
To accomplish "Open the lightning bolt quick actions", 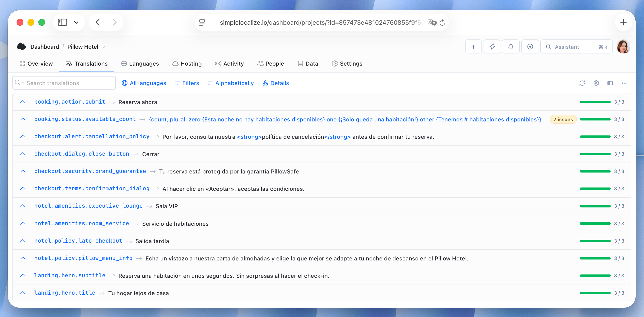I will 492,47.
